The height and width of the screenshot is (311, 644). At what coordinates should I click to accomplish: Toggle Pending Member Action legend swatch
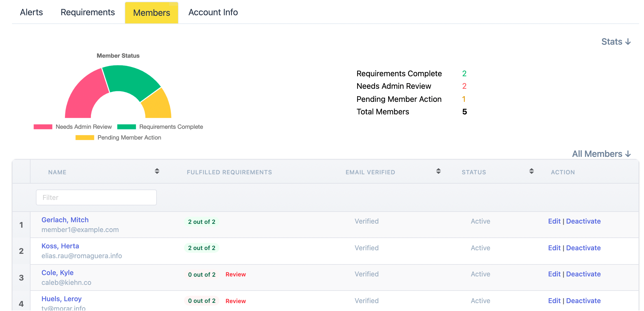click(85, 138)
